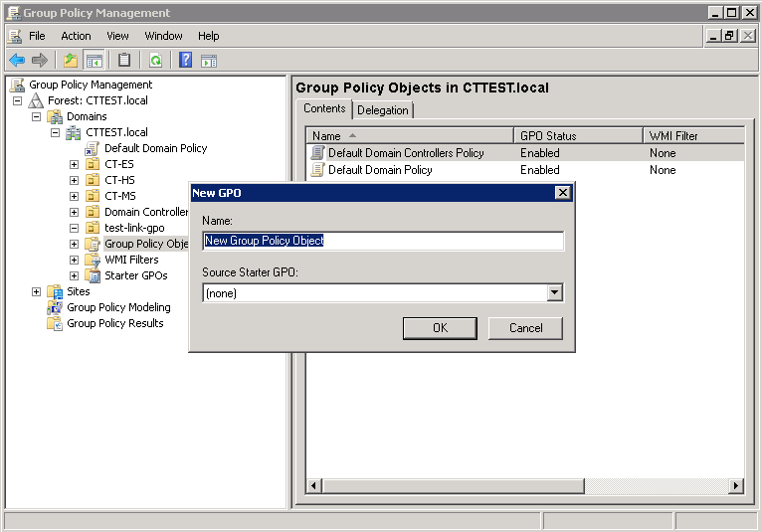Click the Show/Hide Action Pane icon
Viewport: 762px width, 532px height.
pyautogui.click(x=209, y=60)
